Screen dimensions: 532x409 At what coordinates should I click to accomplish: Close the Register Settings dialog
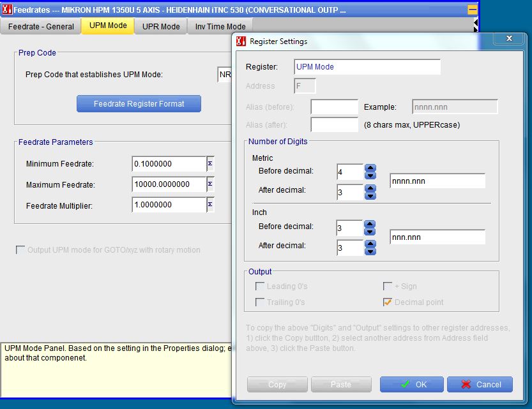point(509,38)
